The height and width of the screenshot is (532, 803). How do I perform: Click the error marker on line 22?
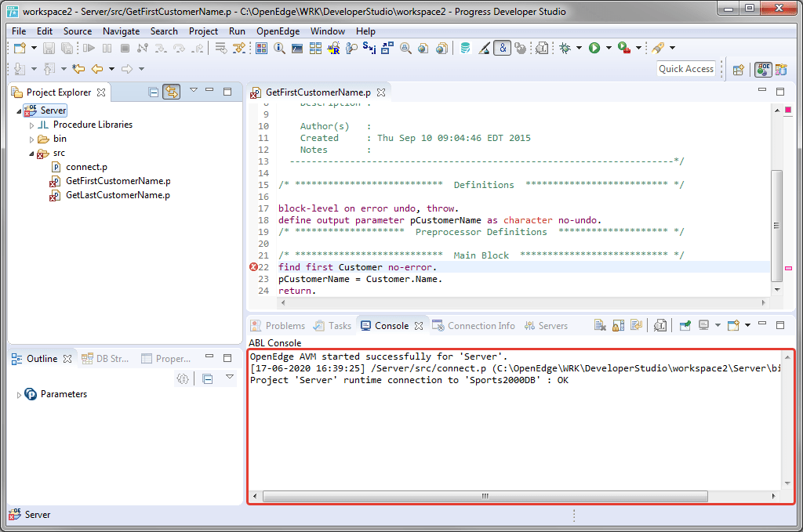(x=253, y=267)
